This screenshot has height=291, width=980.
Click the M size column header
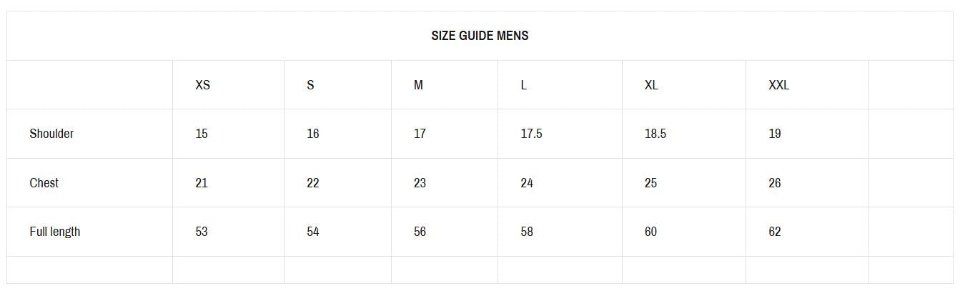[418, 85]
